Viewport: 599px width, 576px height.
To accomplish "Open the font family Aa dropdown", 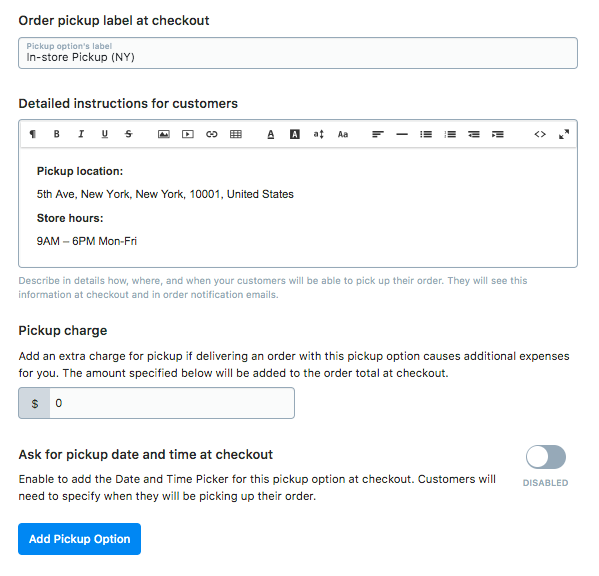I will coord(343,134).
